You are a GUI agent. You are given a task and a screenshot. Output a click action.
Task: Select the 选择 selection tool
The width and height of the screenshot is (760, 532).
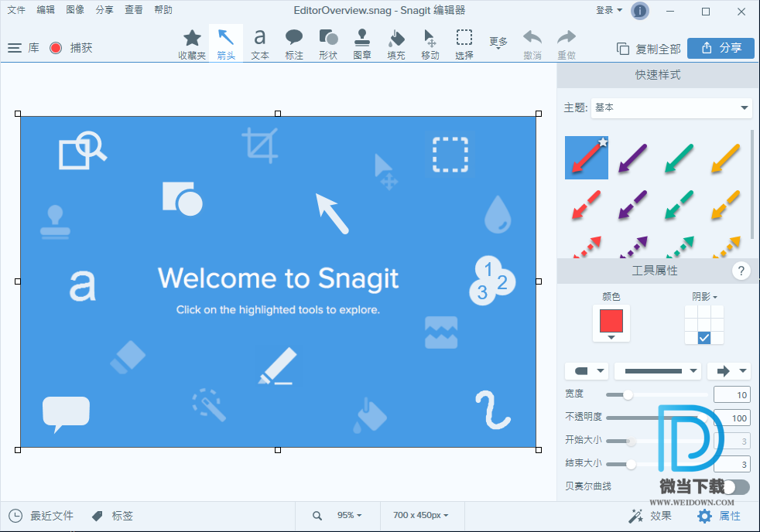click(x=464, y=44)
